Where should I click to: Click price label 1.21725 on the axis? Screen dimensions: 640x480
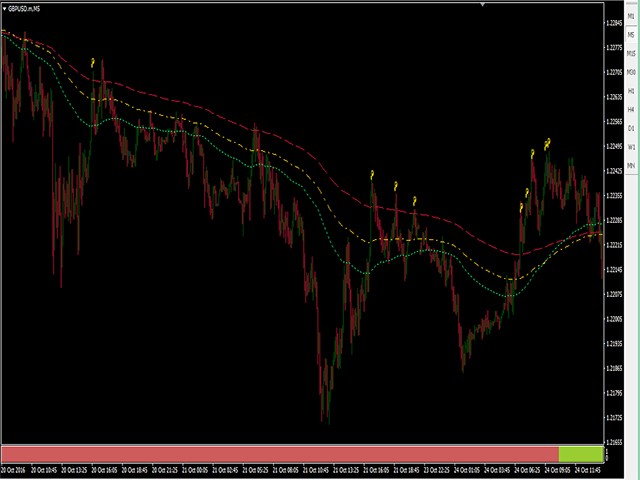click(x=614, y=418)
